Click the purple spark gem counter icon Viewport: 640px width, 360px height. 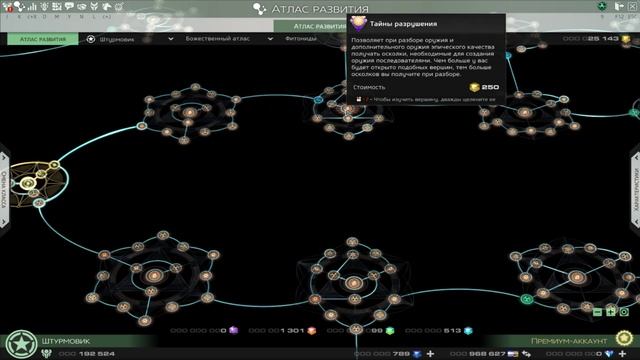pyautogui.click(x=233, y=330)
